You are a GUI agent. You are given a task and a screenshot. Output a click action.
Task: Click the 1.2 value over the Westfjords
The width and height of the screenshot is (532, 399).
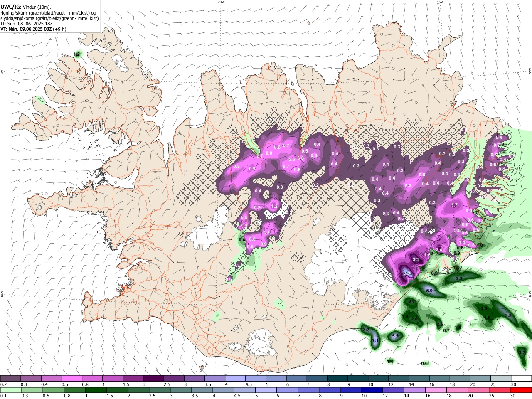[77, 54]
